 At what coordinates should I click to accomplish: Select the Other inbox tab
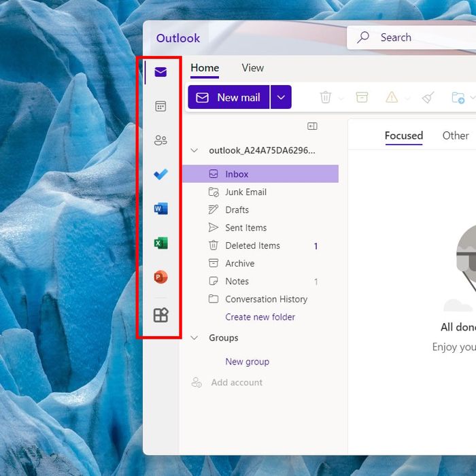coord(456,136)
